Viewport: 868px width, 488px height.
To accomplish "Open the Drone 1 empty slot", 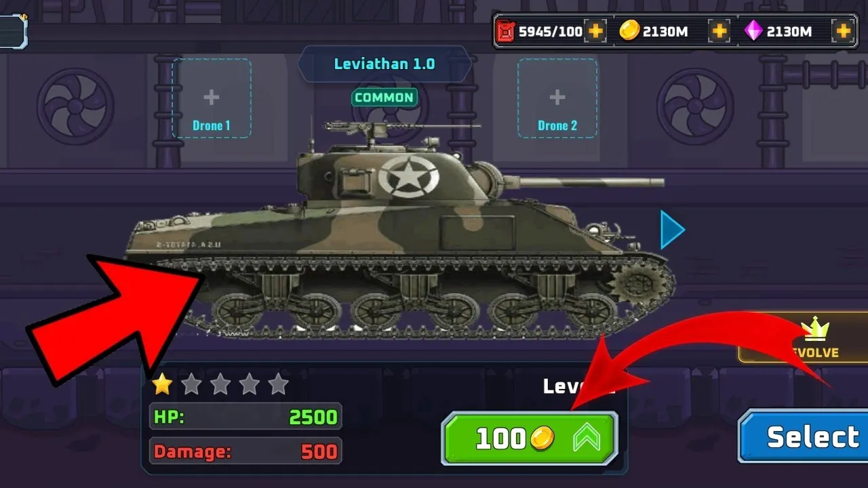I will (212, 98).
